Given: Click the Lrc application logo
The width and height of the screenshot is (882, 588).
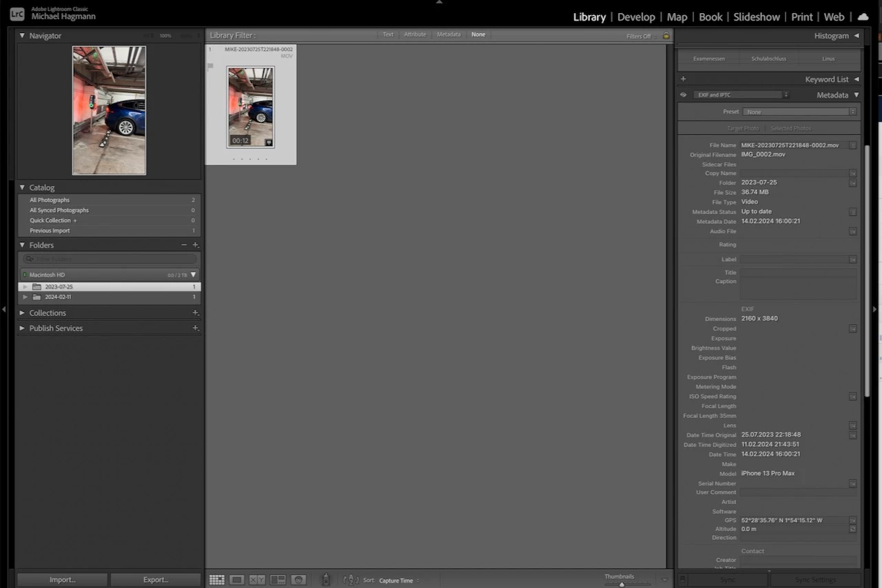Looking at the screenshot, I should [x=17, y=14].
